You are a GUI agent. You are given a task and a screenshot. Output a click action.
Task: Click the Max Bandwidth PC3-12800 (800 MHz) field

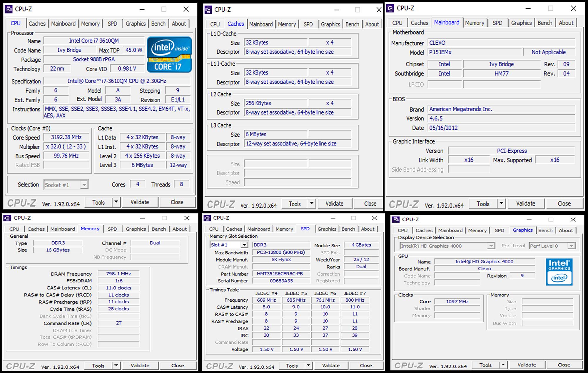tap(281, 252)
